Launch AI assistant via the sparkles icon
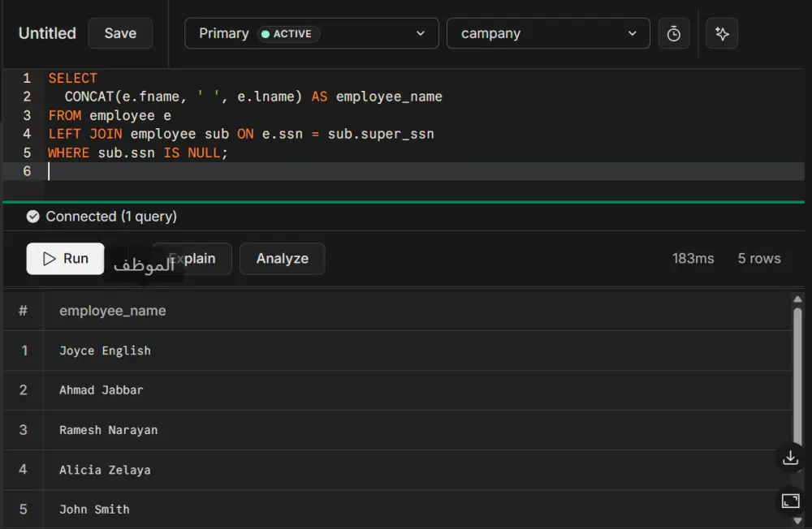Screen dimensions: 812x529 click(722, 33)
